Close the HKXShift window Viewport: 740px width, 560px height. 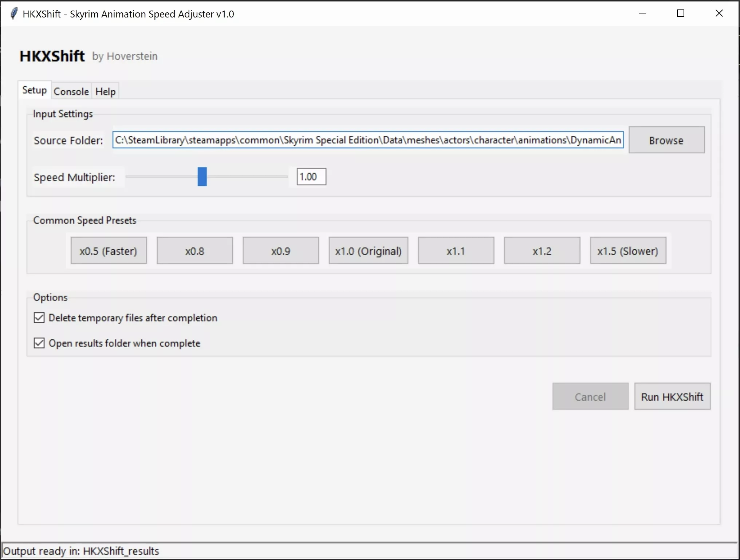click(x=719, y=13)
